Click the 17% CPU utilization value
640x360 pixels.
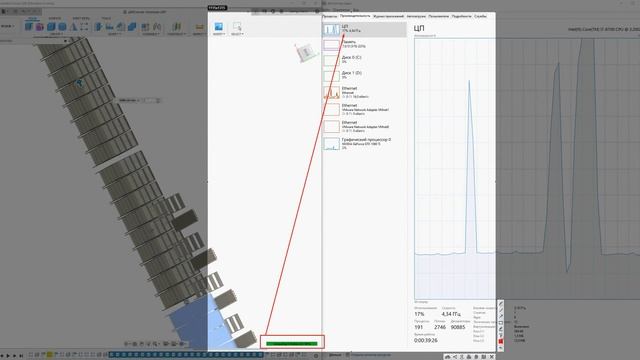pyautogui.click(x=419, y=314)
